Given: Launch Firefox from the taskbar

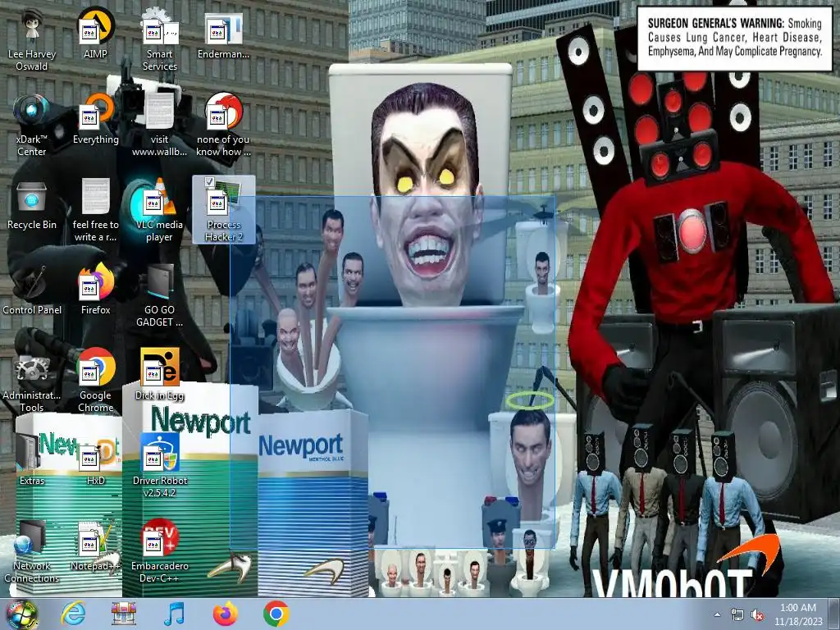Looking at the screenshot, I should [225, 614].
